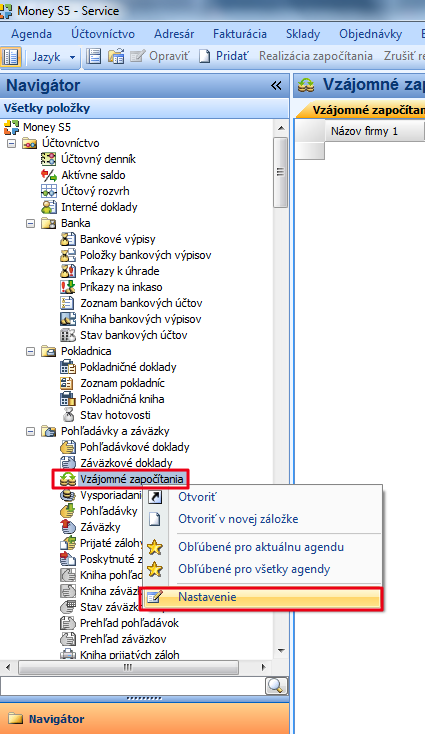
Task: Click the Stav bankových účtov icon
Action: pos(68,335)
